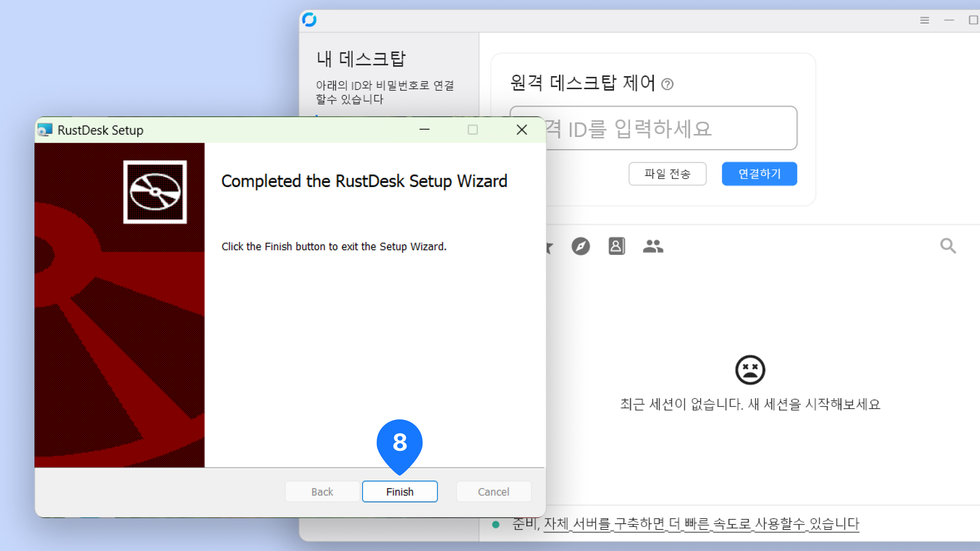Image resolution: width=980 pixels, height=551 pixels.
Task: Click the RustDesk logo in title bar
Action: click(309, 20)
